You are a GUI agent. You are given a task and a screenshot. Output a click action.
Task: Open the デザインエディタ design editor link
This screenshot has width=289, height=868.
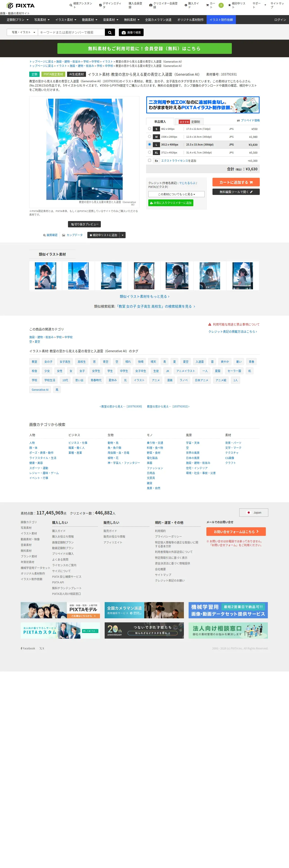pos(110,5)
